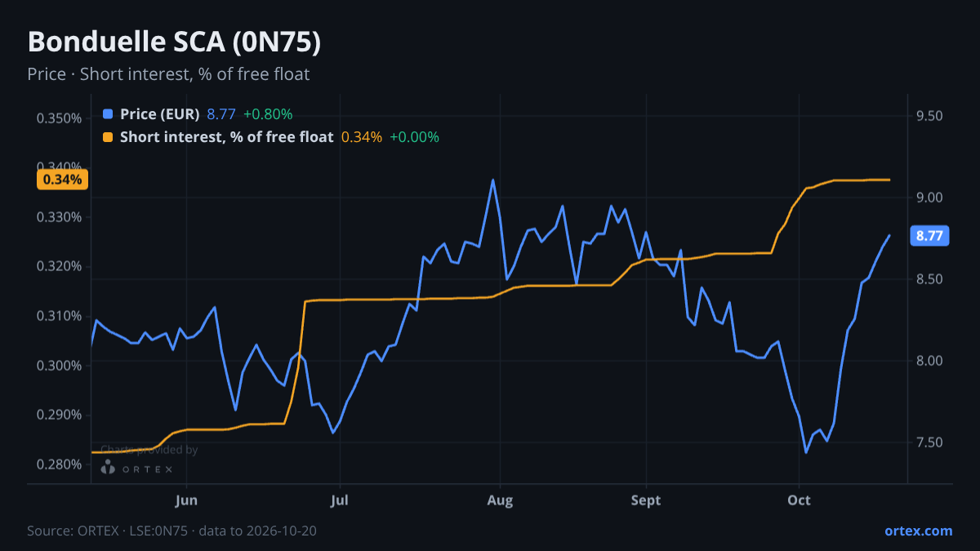Click the Jun x-axis label
The image size is (980, 551).
point(187,500)
